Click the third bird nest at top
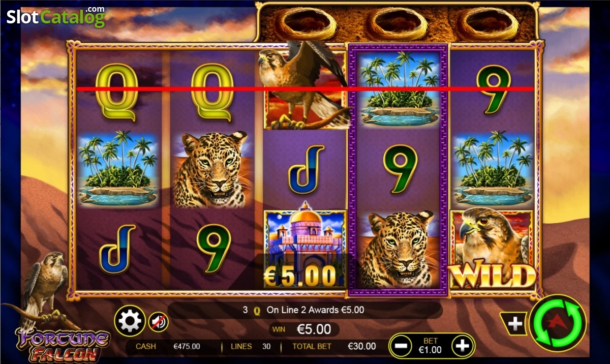 point(488,22)
